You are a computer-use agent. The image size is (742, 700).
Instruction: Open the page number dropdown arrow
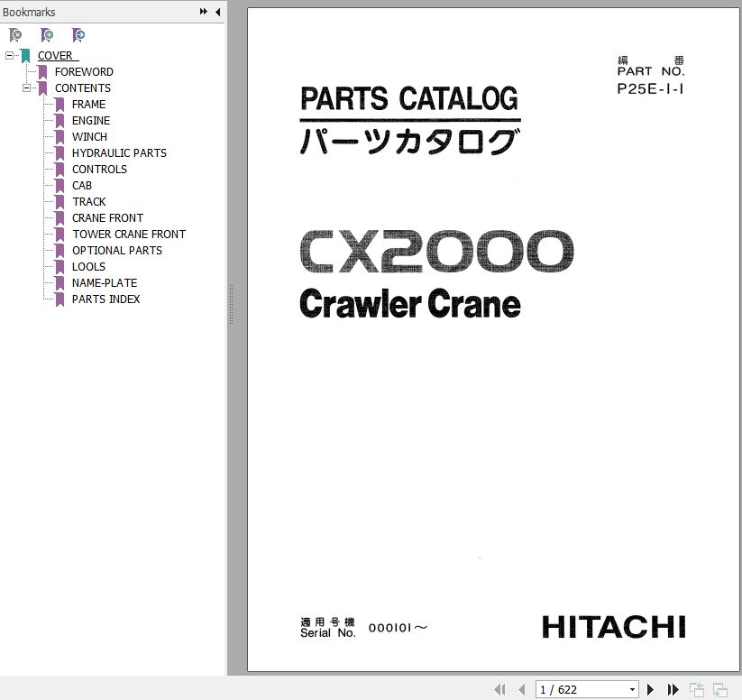click(632, 689)
